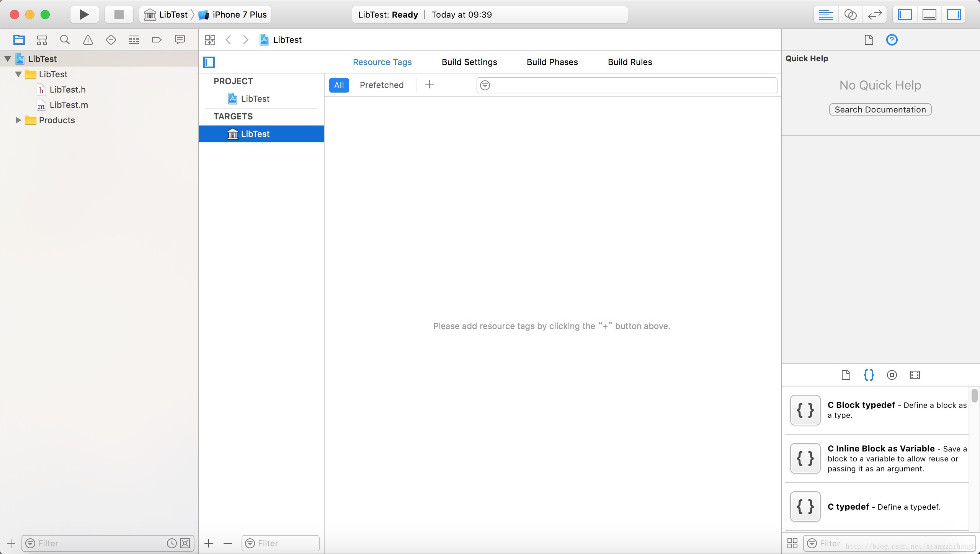
Task: Add a new resource tag with plus
Action: click(430, 85)
